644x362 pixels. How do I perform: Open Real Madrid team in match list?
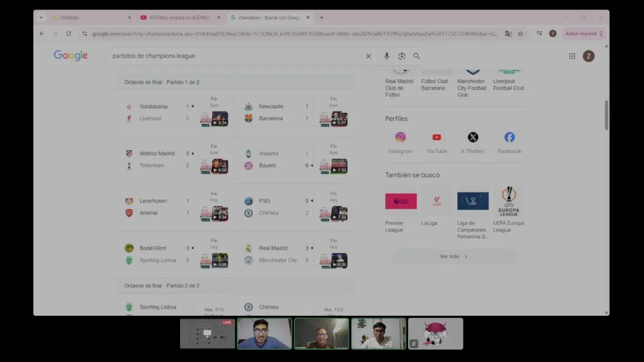pos(273,248)
